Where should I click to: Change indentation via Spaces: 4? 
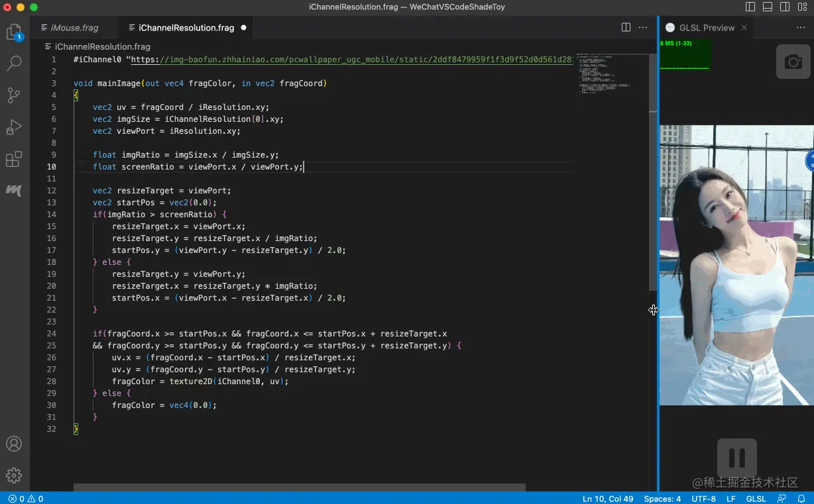(662, 499)
